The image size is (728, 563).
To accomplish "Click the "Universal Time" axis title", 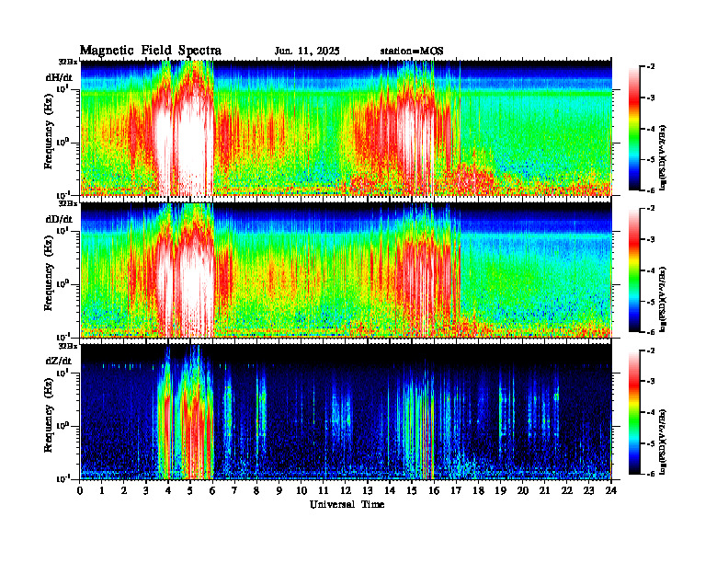I will pos(347,504).
